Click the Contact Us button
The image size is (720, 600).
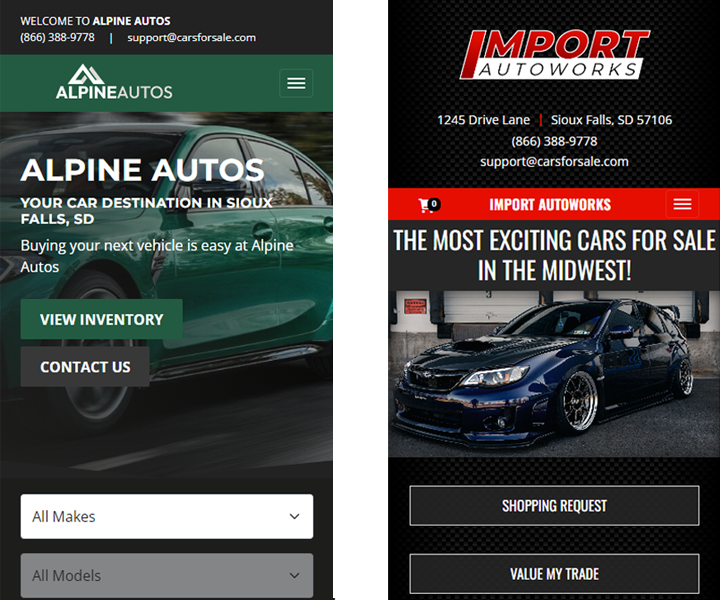click(85, 367)
